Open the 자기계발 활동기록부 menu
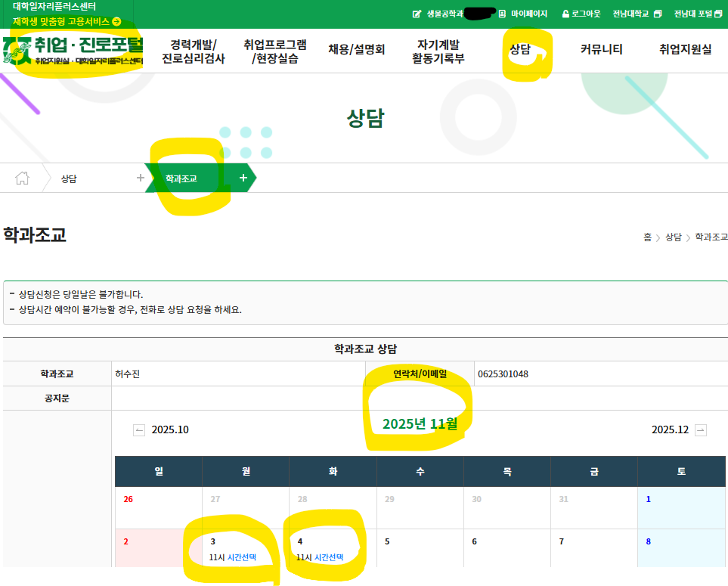Screen dimensions: 728x586 pos(438,51)
